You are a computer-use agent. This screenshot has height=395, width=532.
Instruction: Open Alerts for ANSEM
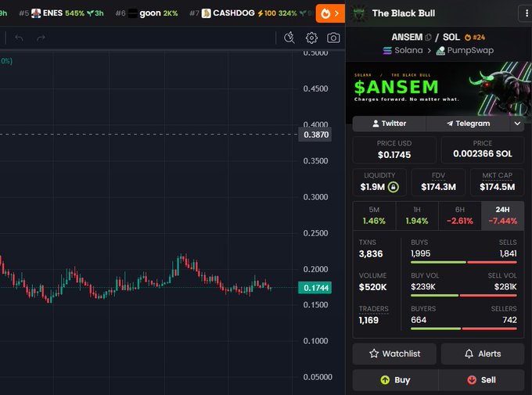tap(483, 354)
